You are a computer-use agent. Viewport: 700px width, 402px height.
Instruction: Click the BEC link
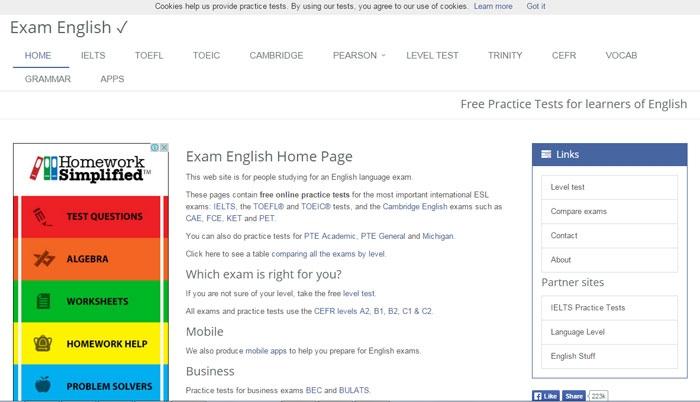coord(313,390)
